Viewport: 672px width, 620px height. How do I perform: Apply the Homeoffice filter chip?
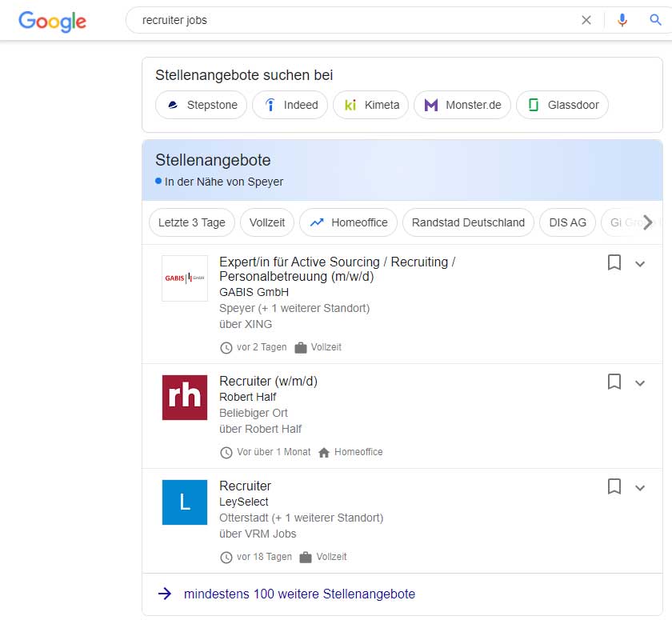click(348, 222)
